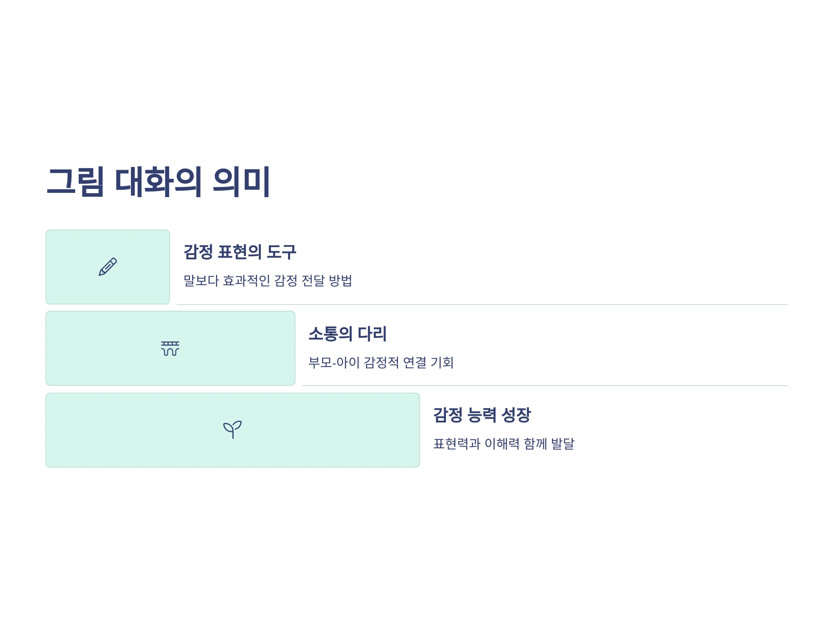The image size is (840, 630).
Task: Click the text 말보다 효과적인 감정 전달 방법
Action: [x=268, y=281]
